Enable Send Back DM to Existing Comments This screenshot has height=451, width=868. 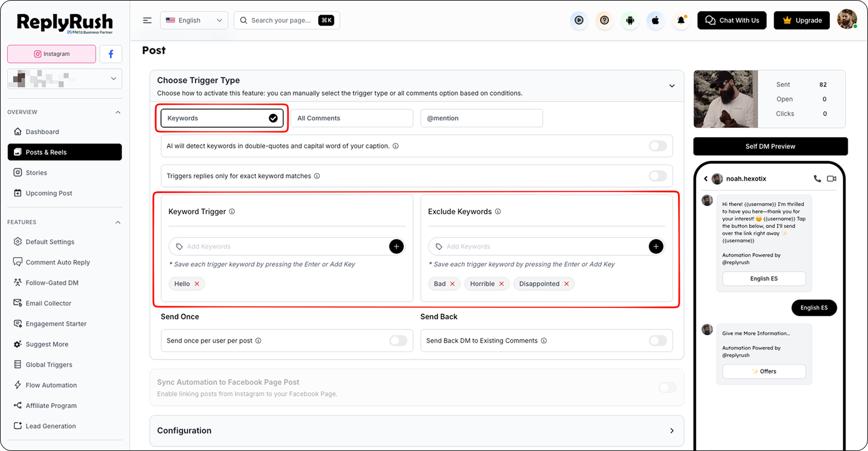click(658, 341)
